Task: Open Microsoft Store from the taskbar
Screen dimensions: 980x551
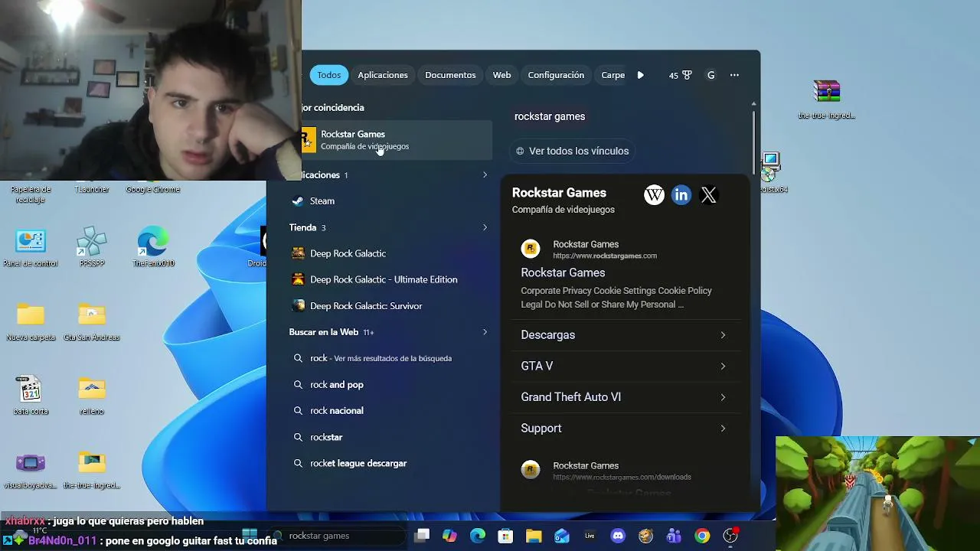Action: (x=505, y=536)
